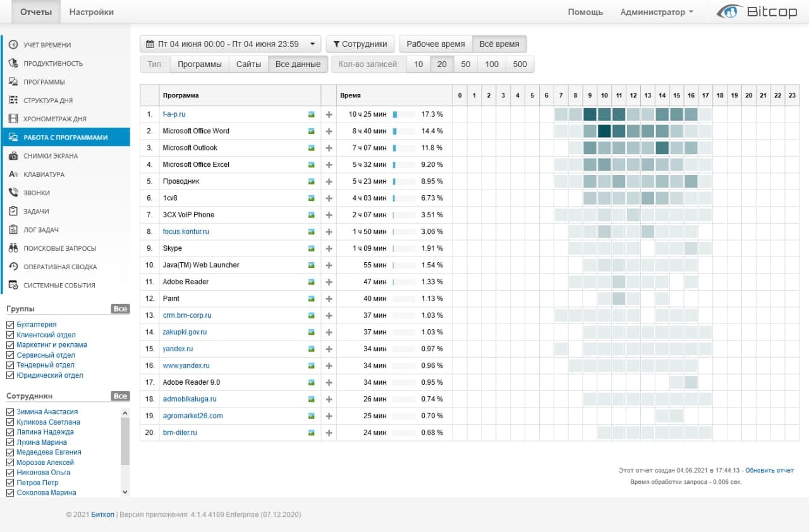The height and width of the screenshot is (532, 809).
Task: Select Всё время toggle button
Action: click(x=499, y=44)
